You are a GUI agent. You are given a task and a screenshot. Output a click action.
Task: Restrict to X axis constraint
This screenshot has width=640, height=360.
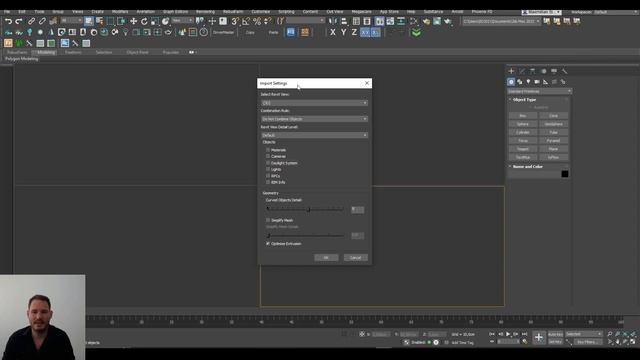point(333,32)
